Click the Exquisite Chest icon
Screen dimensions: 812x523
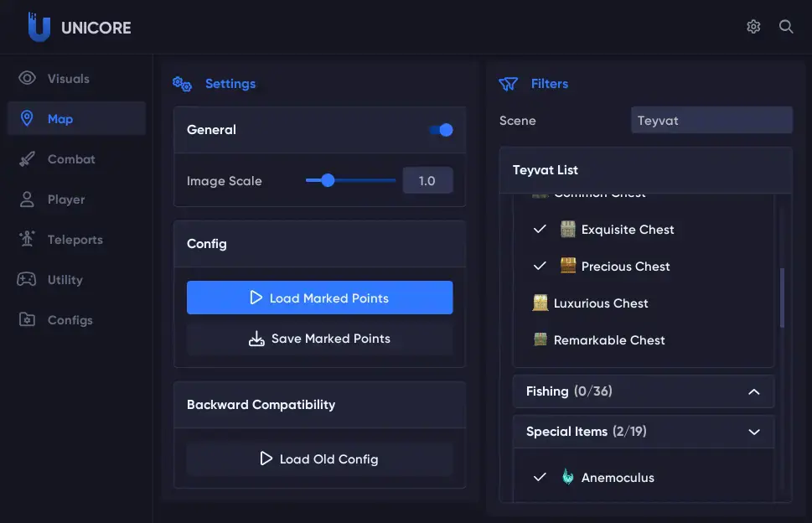pos(568,229)
